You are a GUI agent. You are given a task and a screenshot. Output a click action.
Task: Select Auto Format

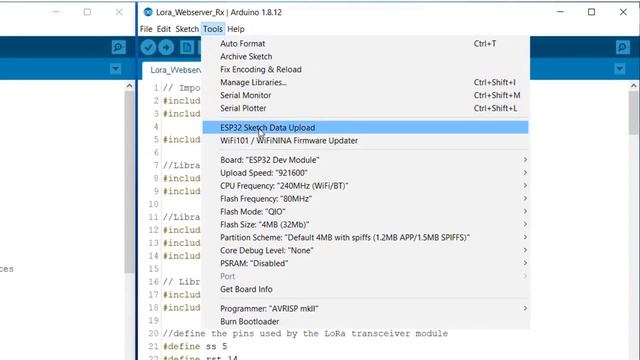(365, 43)
